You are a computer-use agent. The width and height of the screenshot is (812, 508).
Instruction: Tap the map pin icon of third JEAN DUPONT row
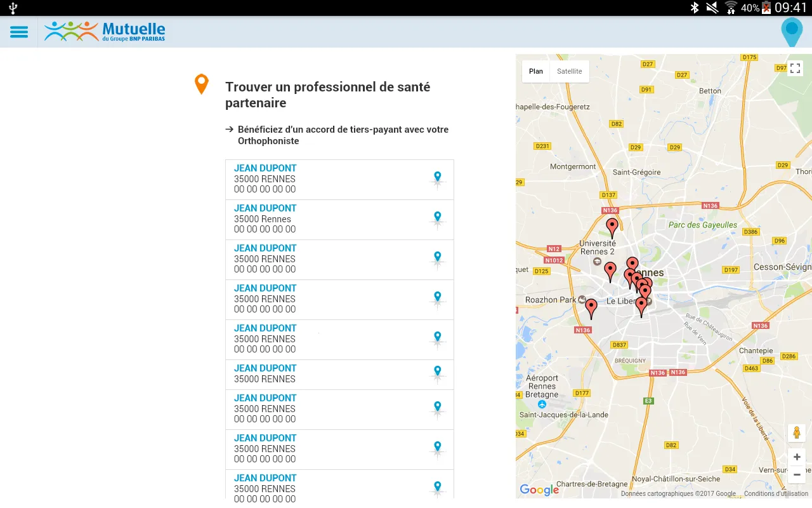coord(437,260)
